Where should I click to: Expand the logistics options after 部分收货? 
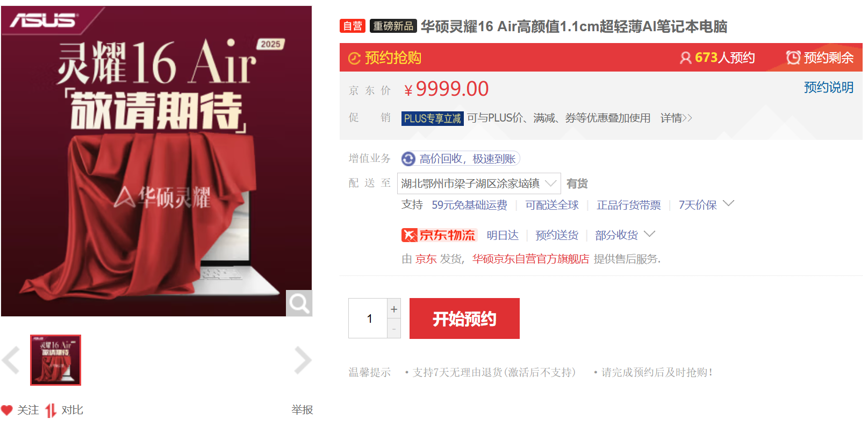pos(649,234)
